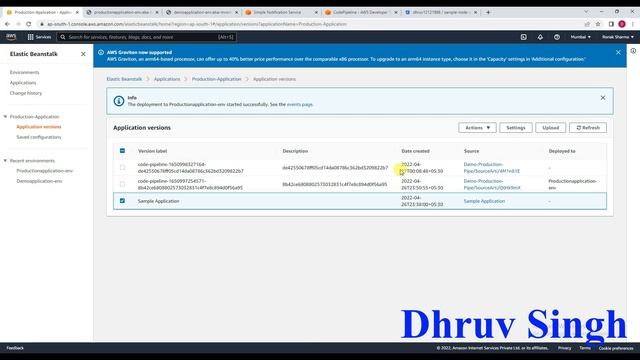
Task: Open the info panel icon at right edge
Action: (x=633, y=51)
